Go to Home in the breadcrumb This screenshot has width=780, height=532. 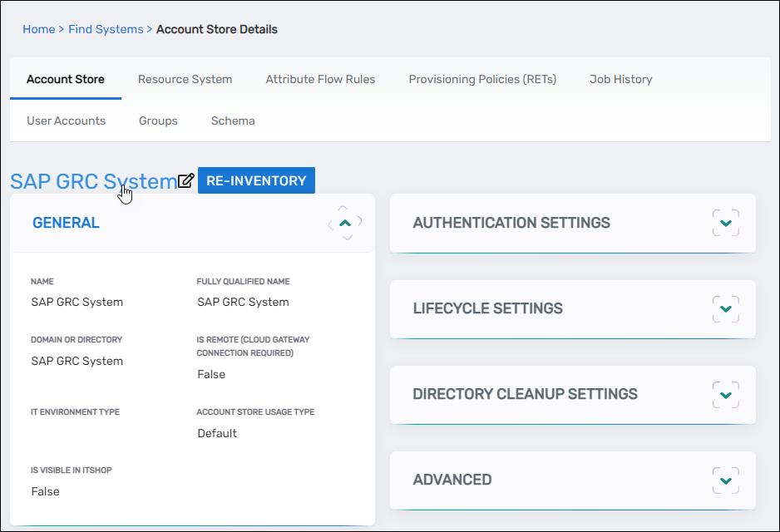(x=38, y=29)
